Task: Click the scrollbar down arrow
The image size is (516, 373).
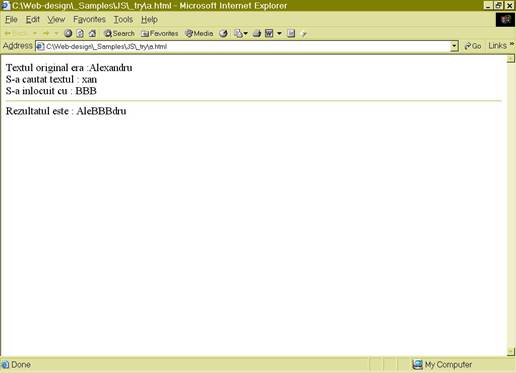Action: (511, 351)
